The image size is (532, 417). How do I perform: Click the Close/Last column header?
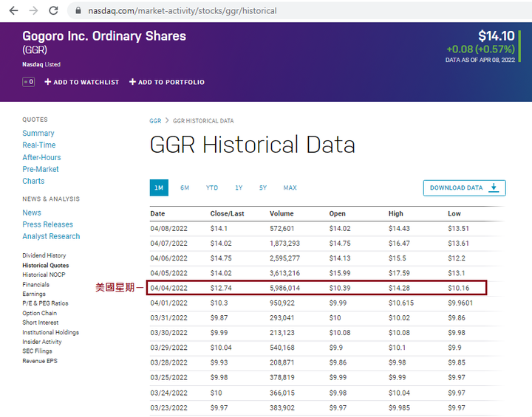coord(227,213)
